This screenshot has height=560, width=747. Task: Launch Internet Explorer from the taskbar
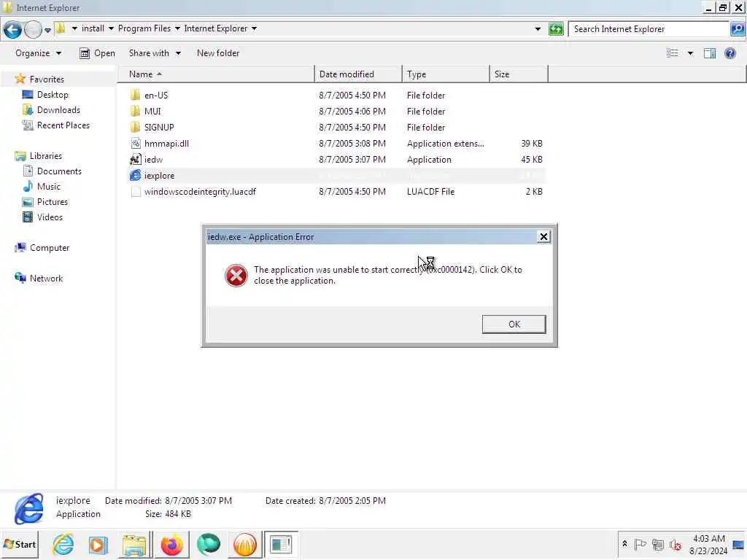(63, 544)
